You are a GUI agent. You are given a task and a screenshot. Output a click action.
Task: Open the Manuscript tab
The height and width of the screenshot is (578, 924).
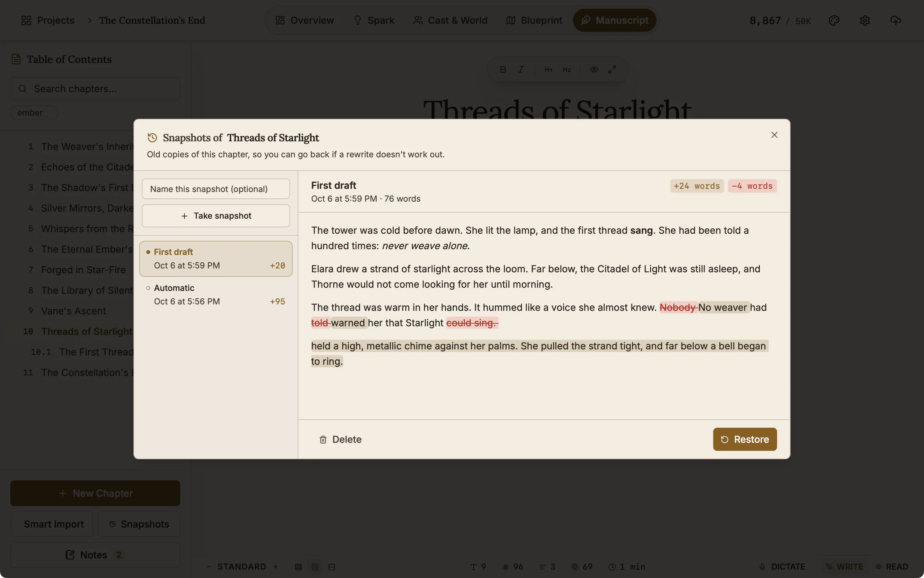(x=614, y=20)
